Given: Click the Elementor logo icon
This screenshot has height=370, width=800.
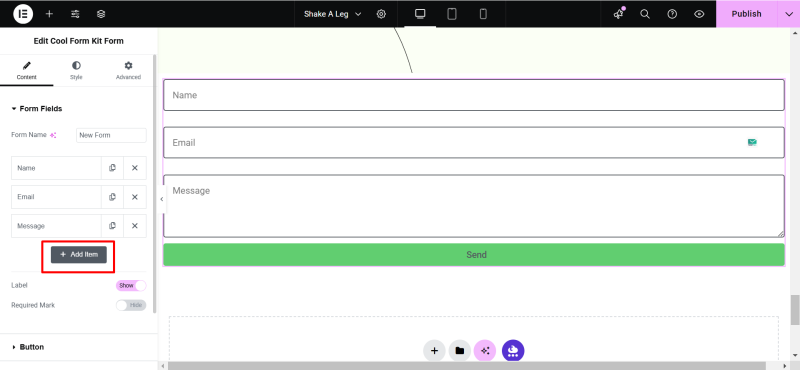Looking at the screenshot, I should pos(23,14).
